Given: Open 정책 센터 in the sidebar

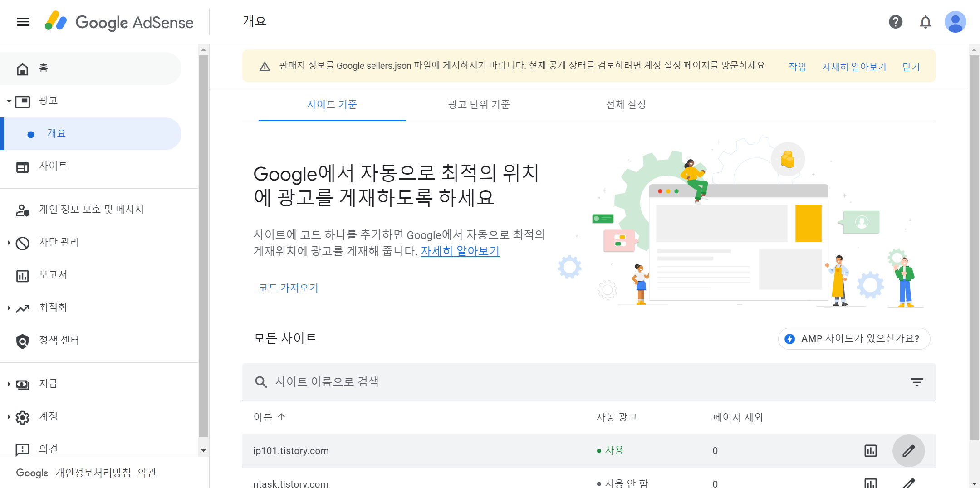Looking at the screenshot, I should click(91, 341).
